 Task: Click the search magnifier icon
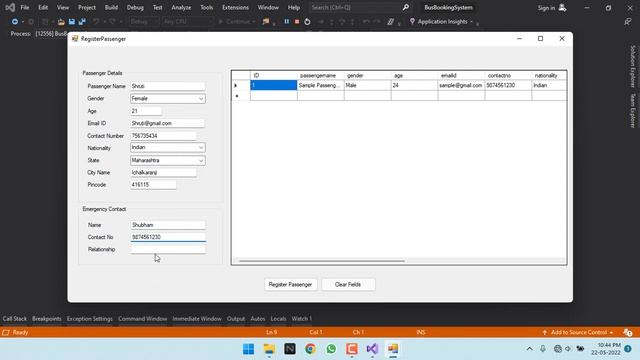406,7
